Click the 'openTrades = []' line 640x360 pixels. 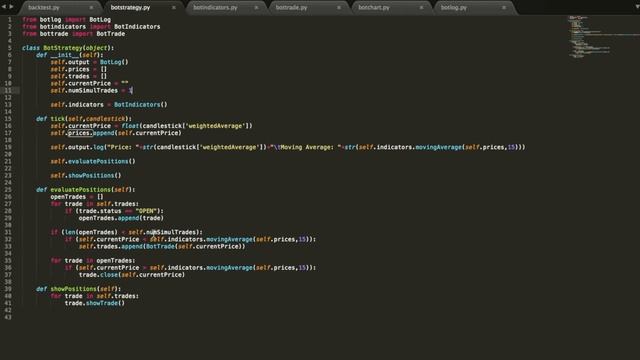tap(77, 197)
